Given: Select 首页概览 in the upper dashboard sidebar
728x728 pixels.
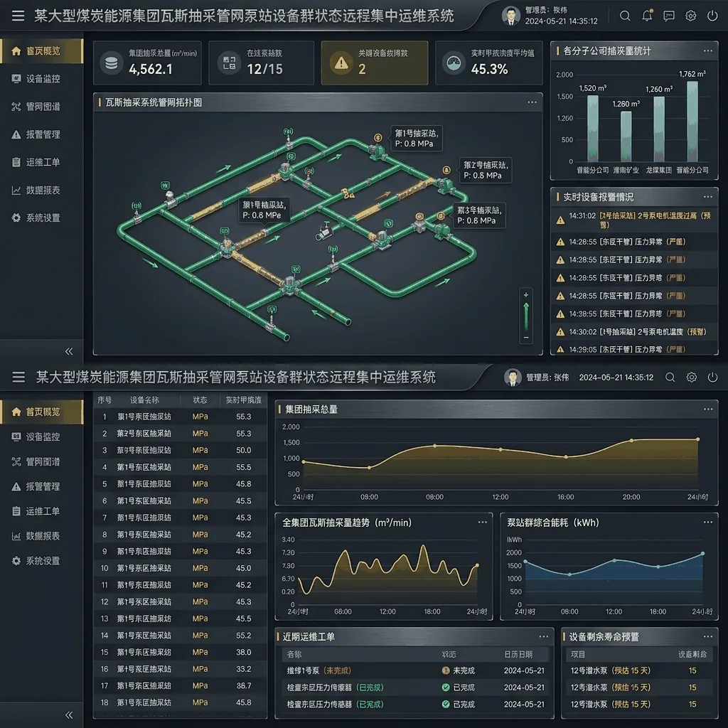Looking at the screenshot, I should [42, 51].
